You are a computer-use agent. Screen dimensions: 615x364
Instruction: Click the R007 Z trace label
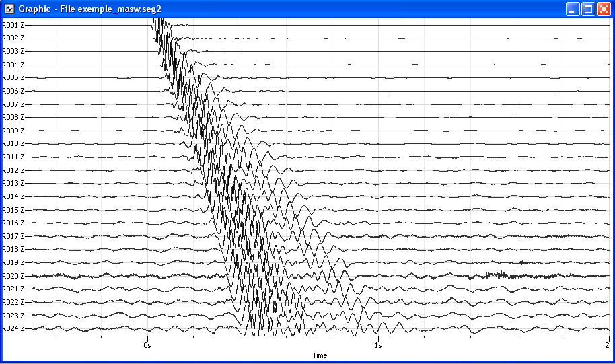(13, 104)
